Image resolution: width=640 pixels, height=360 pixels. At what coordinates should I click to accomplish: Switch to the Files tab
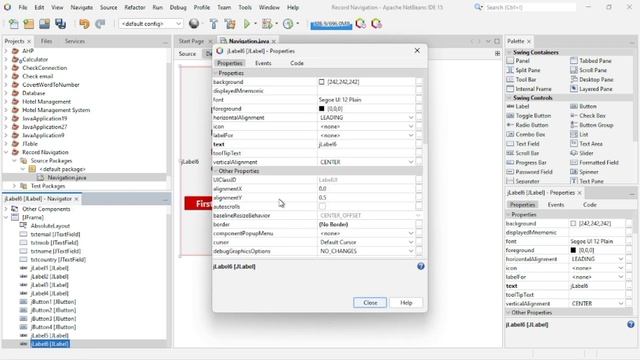pyautogui.click(x=46, y=41)
